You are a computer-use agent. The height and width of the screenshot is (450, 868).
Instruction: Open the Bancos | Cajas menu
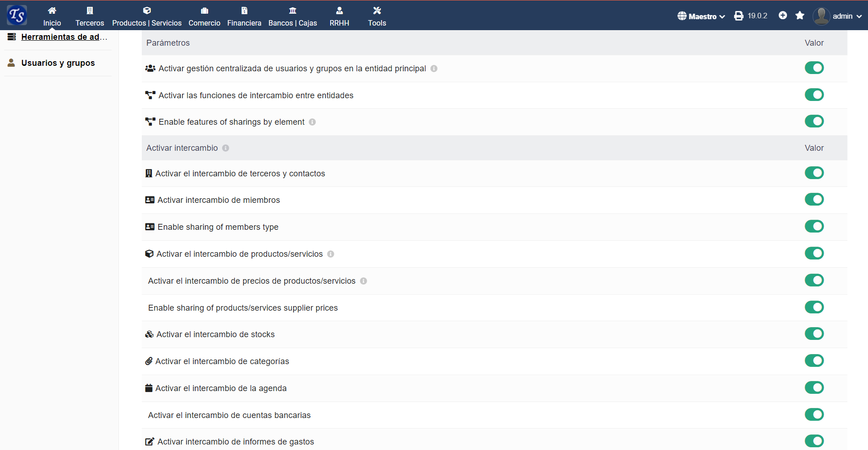coord(293,23)
